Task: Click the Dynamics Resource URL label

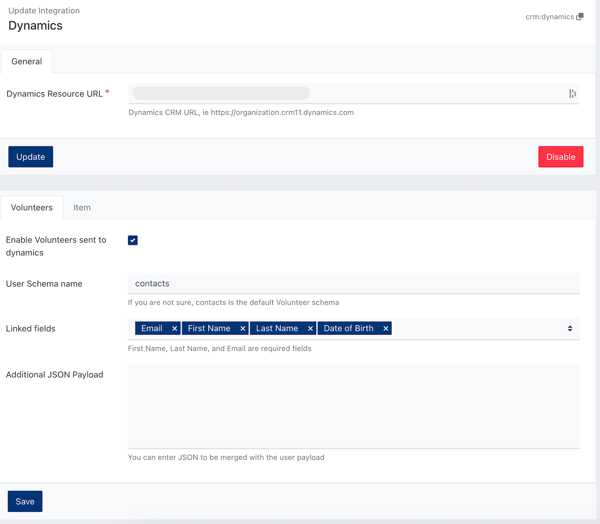Action: coord(54,94)
